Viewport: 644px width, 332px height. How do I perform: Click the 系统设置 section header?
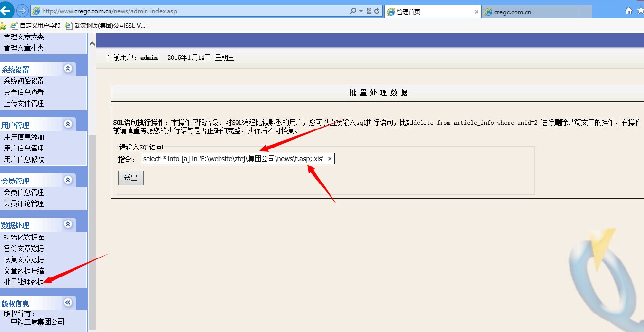[16, 70]
